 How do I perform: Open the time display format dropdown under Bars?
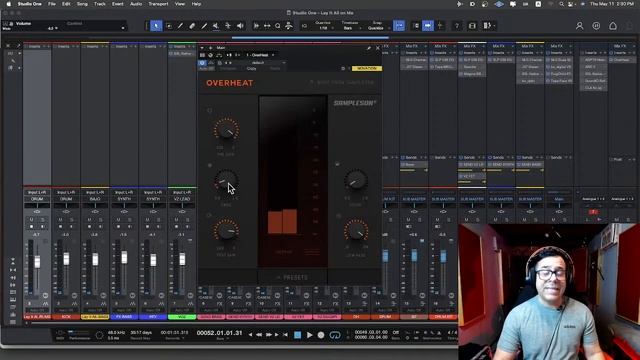coord(222,339)
